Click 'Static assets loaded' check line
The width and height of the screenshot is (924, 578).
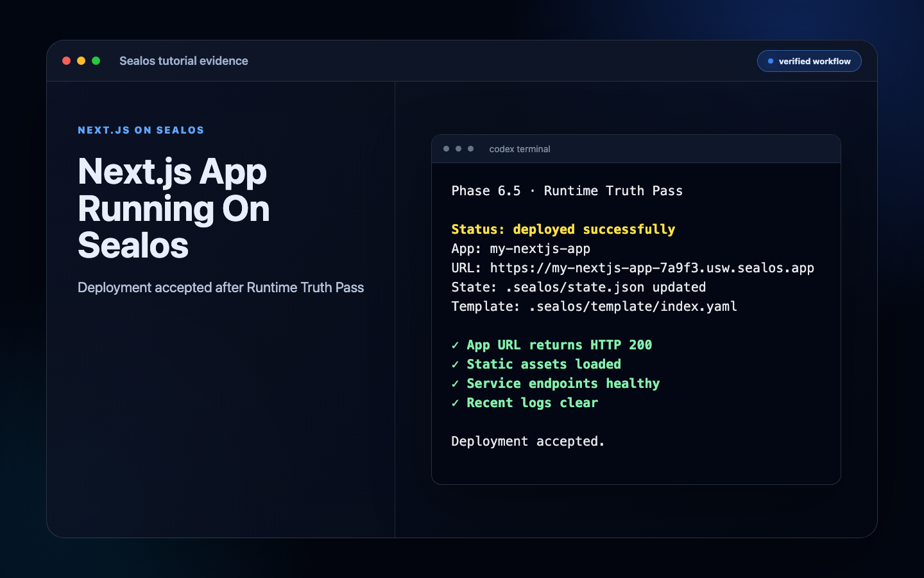coord(536,364)
